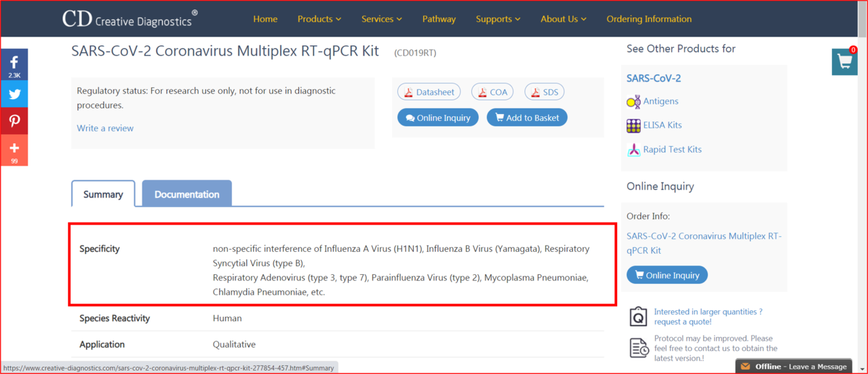Click the quote request icon
Viewport: 868px width, 374px height.
pyautogui.click(x=638, y=317)
